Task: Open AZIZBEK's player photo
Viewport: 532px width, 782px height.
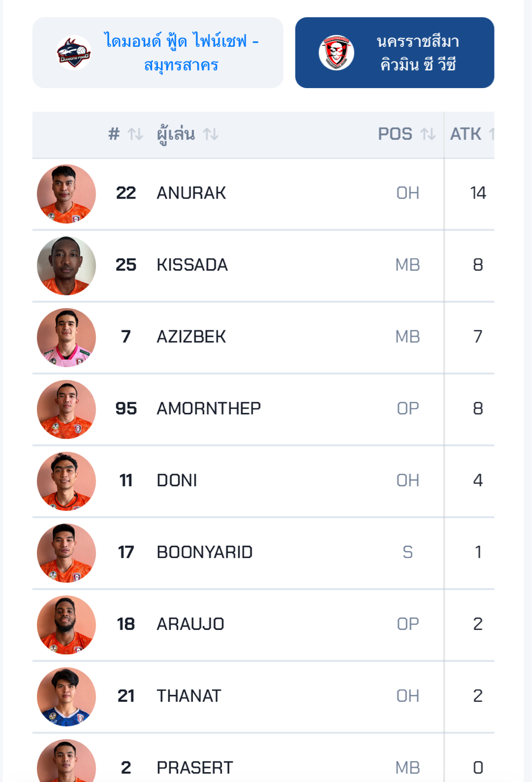Action: click(66, 337)
